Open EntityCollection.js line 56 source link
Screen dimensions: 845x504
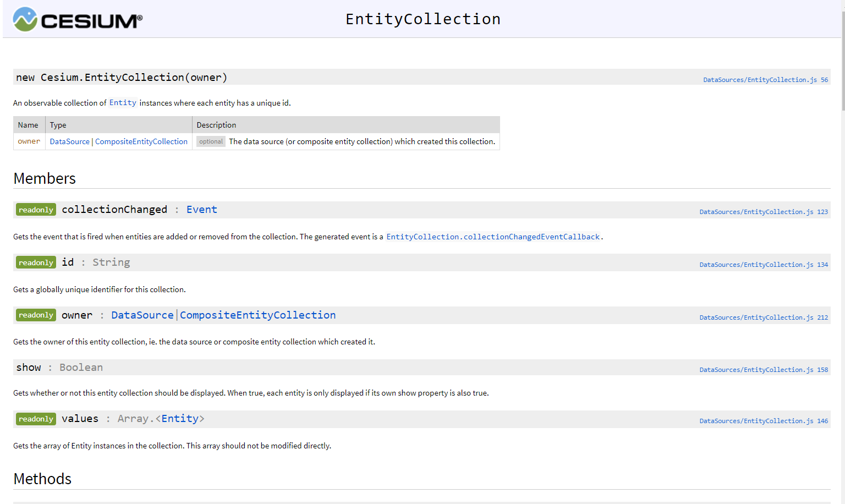pos(765,80)
